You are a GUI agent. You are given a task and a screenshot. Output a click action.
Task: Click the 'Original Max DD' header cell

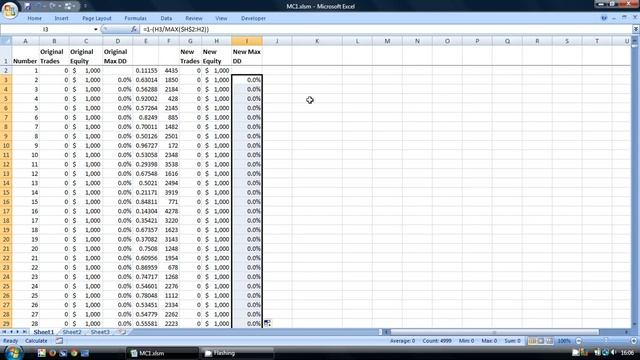[x=118, y=56]
